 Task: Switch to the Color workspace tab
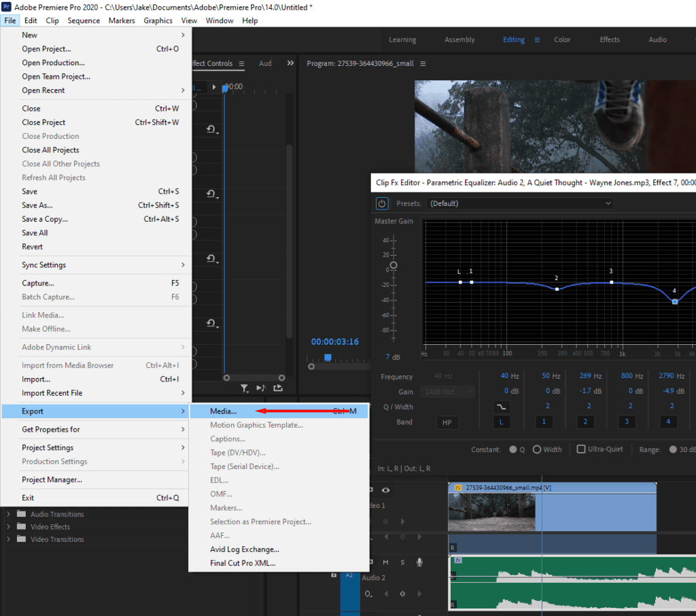click(562, 39)
